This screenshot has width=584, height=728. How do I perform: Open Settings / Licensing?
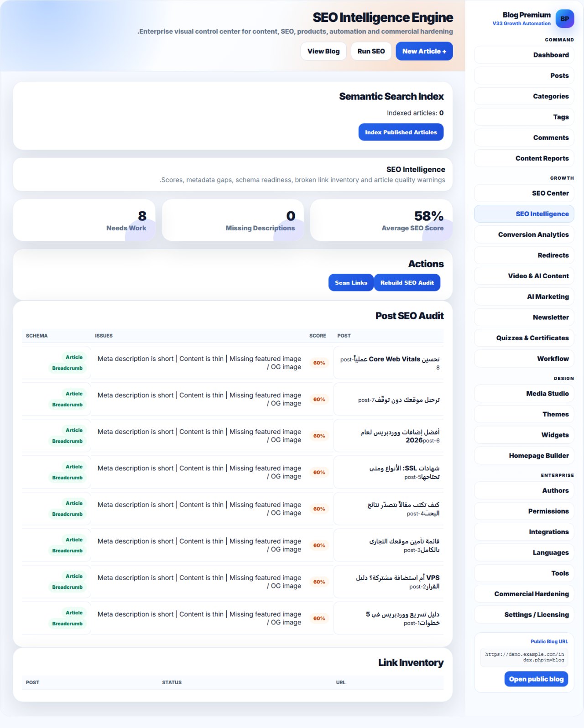pyautogui.click(x=524, y=614)
